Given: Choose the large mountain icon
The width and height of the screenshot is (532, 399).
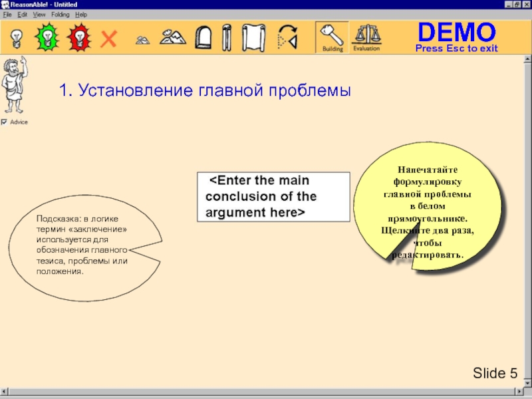Looking at the screenshot, I should click(x=173, y=37).
